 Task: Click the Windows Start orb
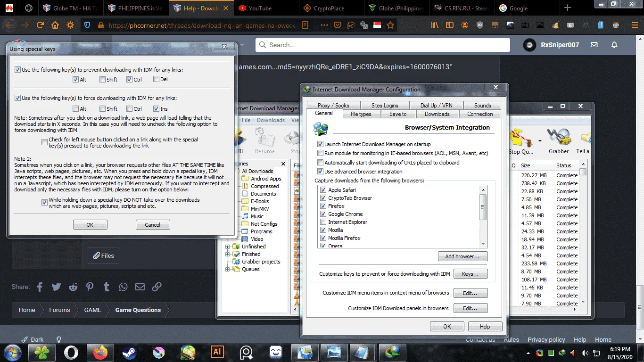pos(13,352)
